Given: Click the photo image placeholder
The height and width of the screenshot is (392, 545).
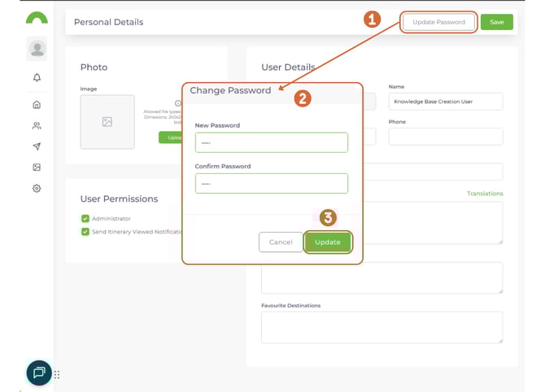Looking at the screenshot, I should 107,122.
